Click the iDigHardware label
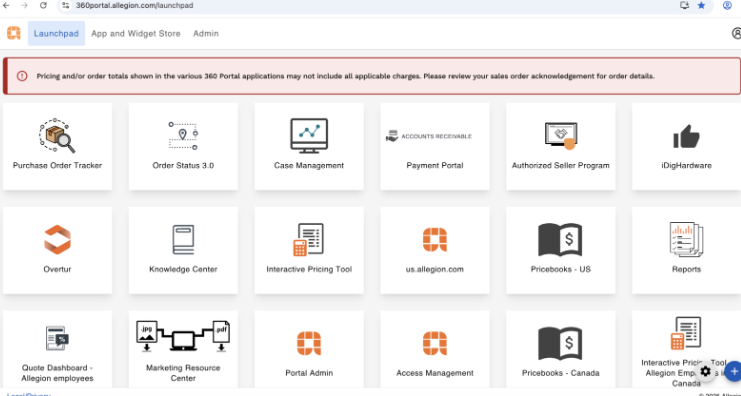Image resolution: width=741 pixels, height=396 pixels. (686, 165)
